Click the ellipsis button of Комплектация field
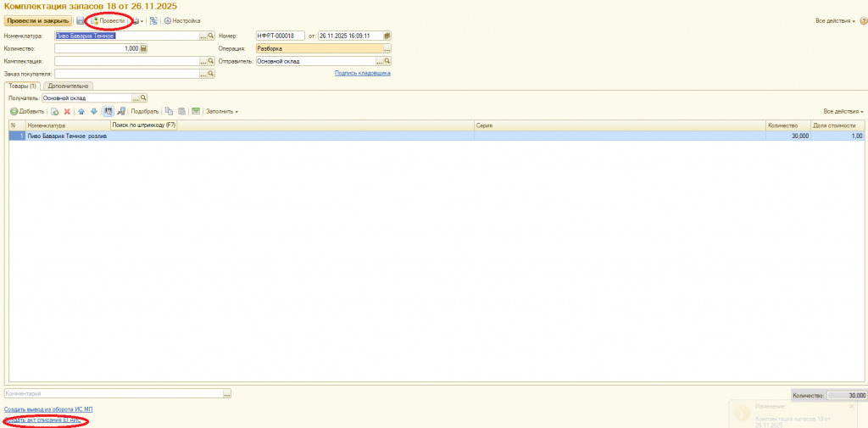The width and height of the screenshot is (868, 428). coord(203,61)
